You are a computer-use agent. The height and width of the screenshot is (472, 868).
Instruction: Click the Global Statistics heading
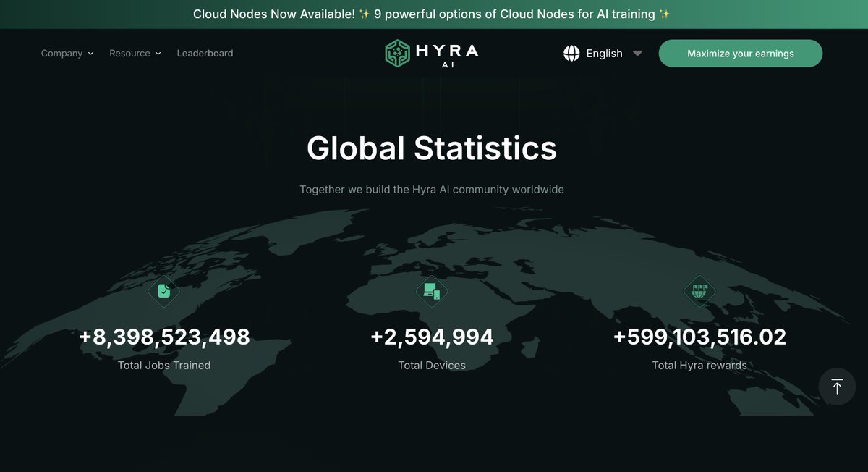coord(432,148)
